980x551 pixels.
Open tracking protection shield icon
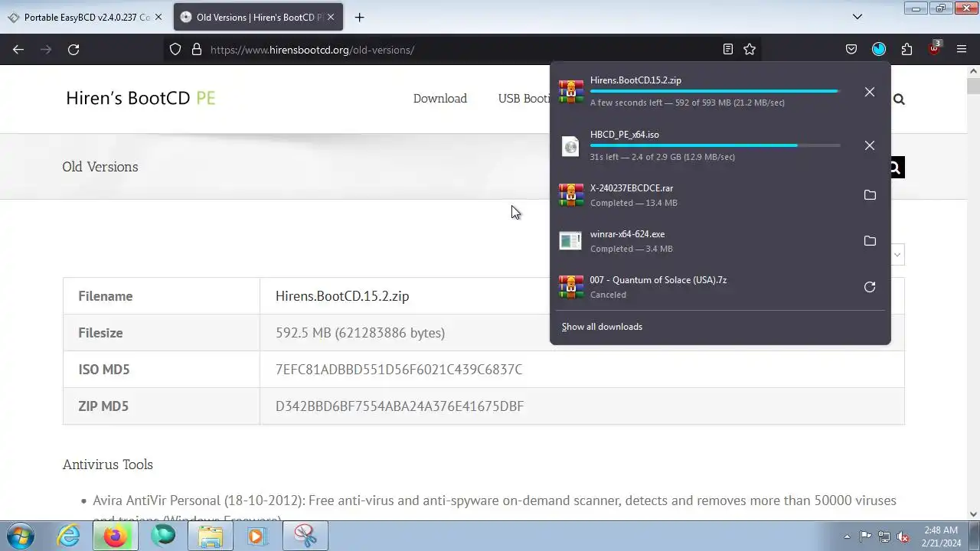click(175, 49)
